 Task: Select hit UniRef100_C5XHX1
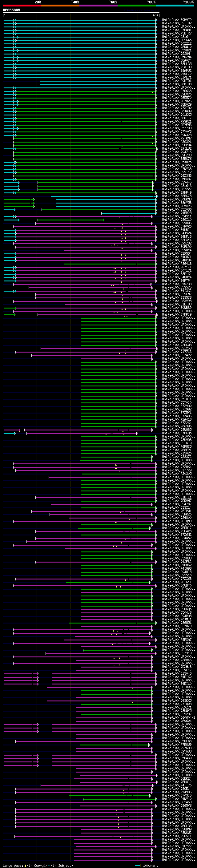pyautogui.click(x=177, y=50)
